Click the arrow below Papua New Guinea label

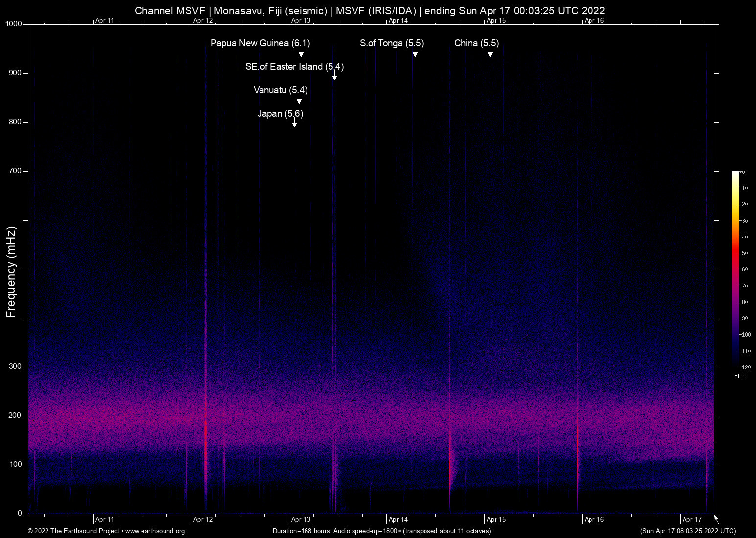[301, 54]
